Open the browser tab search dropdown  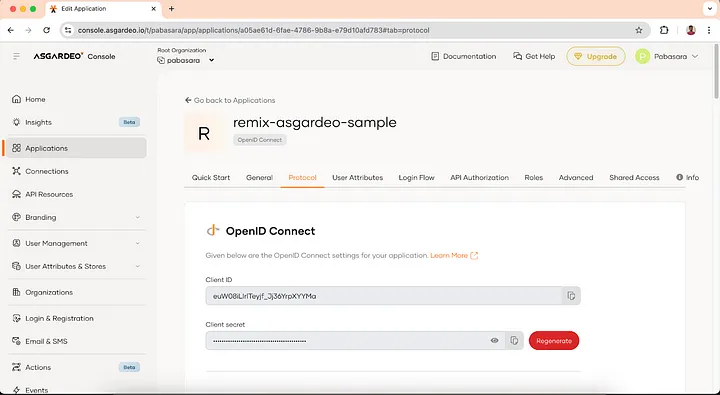tap(709, 9)
